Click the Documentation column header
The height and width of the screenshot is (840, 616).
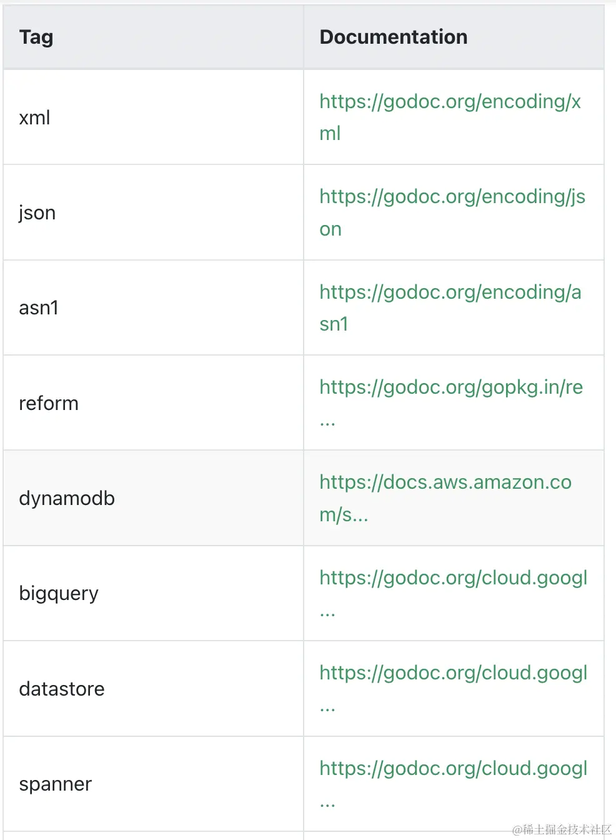393,37
